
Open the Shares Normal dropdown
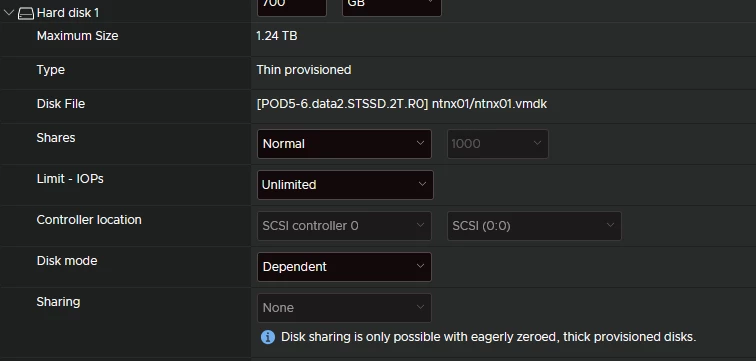tap(344, 144)
